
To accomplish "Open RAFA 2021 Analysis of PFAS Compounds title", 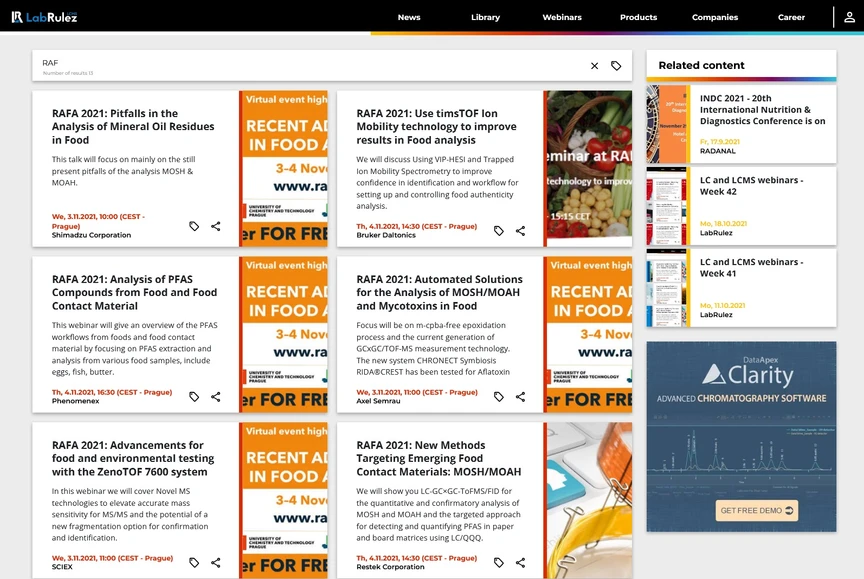I will pos(134,293).
